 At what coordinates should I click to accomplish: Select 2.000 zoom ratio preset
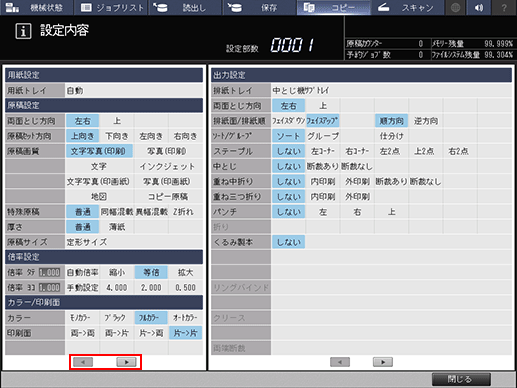click(151, 287)
